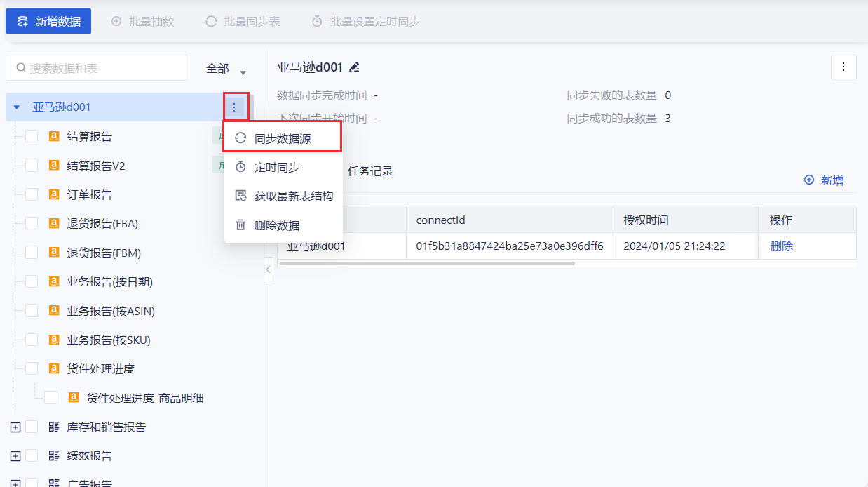The image size is (868, 487).
Task: Collapse the left panel with the arrow handle
Action: coord(269,269)
